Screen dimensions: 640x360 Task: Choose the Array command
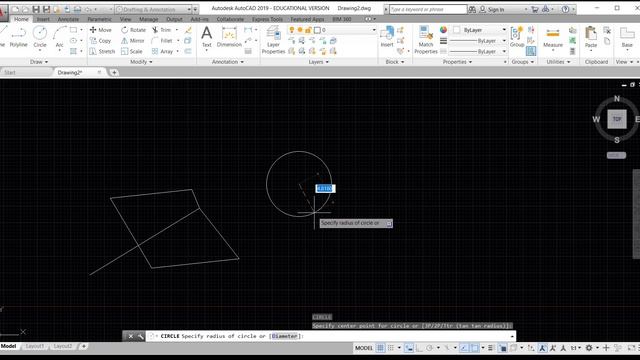(162, 51)
